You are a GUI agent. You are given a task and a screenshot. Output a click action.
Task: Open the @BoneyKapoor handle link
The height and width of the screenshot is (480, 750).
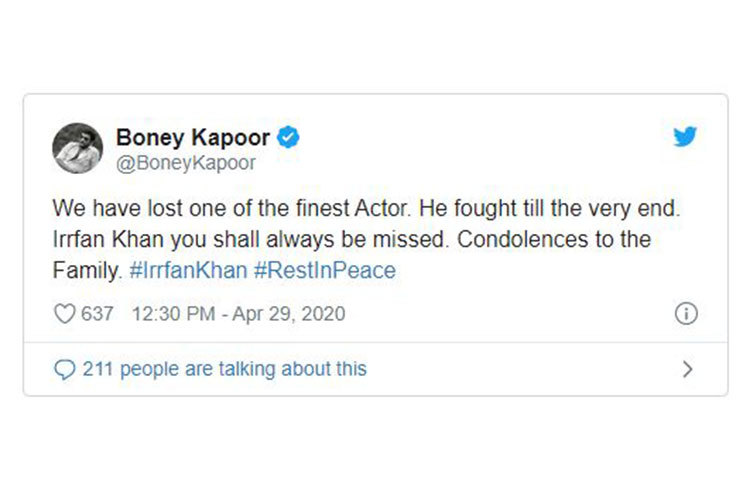(x=186, y=162)
